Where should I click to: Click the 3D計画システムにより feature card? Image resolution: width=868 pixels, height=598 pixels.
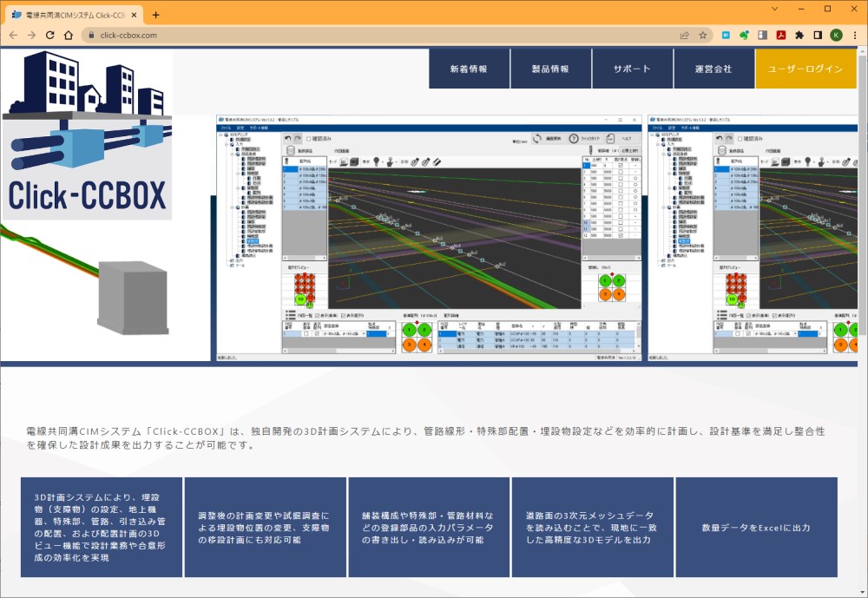tap(102, 527)
